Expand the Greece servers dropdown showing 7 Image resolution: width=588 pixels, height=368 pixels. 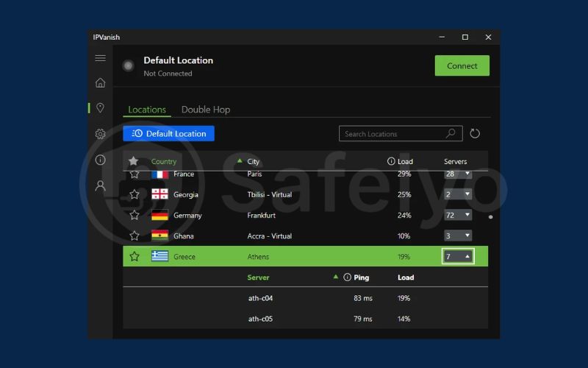click(x=458, y=257)
